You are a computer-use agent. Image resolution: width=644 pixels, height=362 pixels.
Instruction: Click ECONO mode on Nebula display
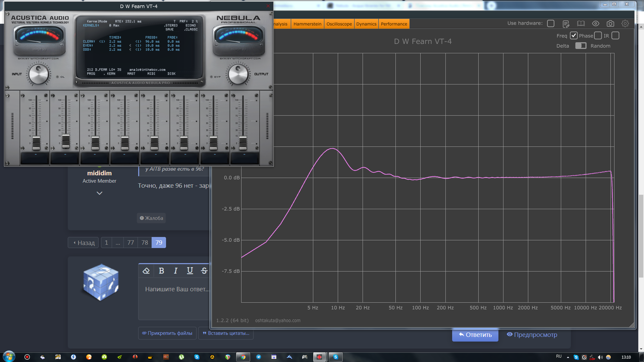pos(191,25)
